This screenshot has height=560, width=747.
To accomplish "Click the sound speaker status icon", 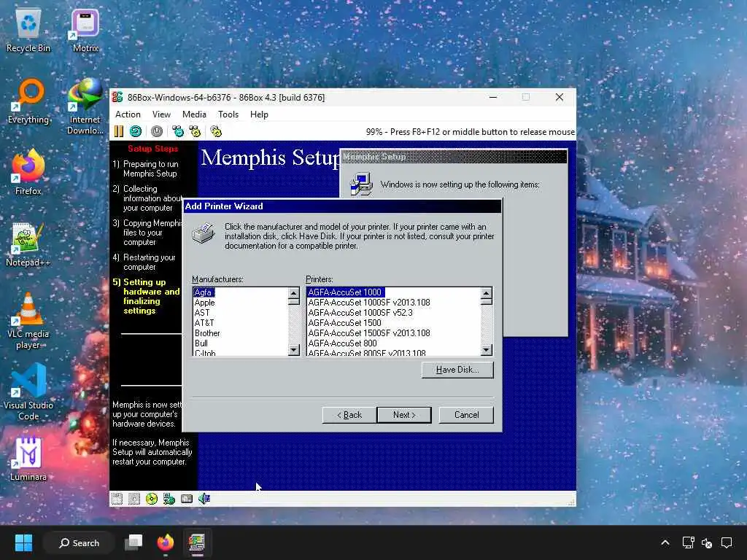I will [204, 499].
